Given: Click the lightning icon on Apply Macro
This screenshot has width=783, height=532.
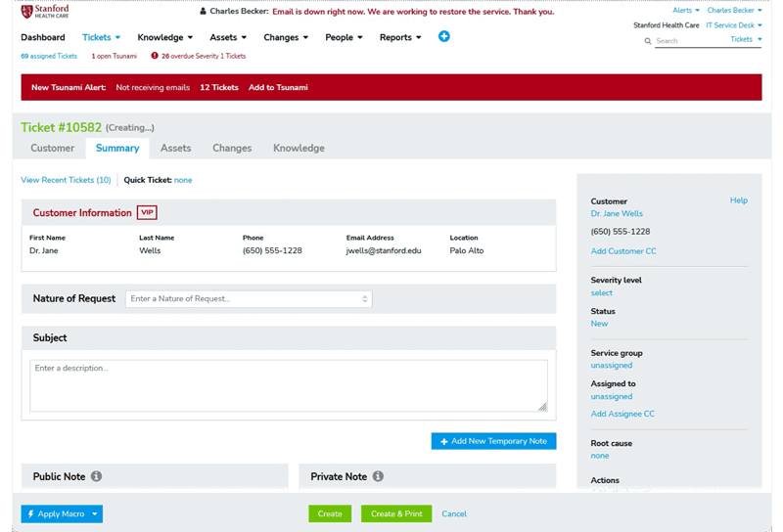Looking at the screenshot, I should coord(31,513).
